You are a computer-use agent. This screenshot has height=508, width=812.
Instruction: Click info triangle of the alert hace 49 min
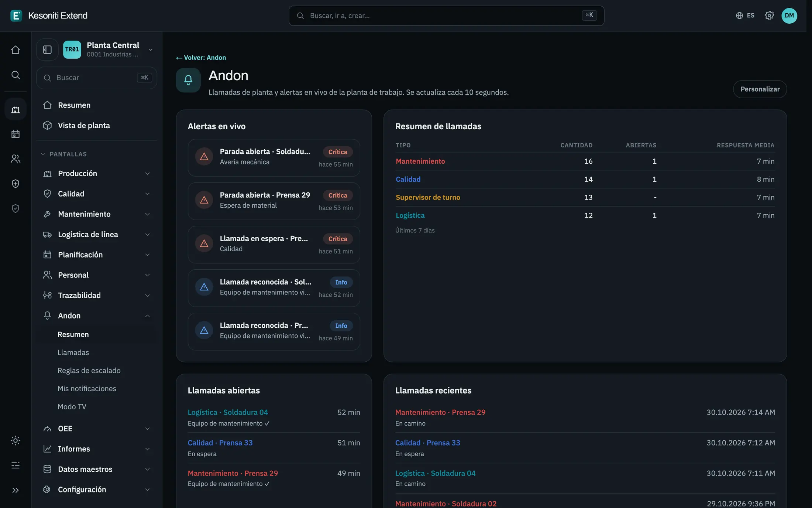coord(204,330)
